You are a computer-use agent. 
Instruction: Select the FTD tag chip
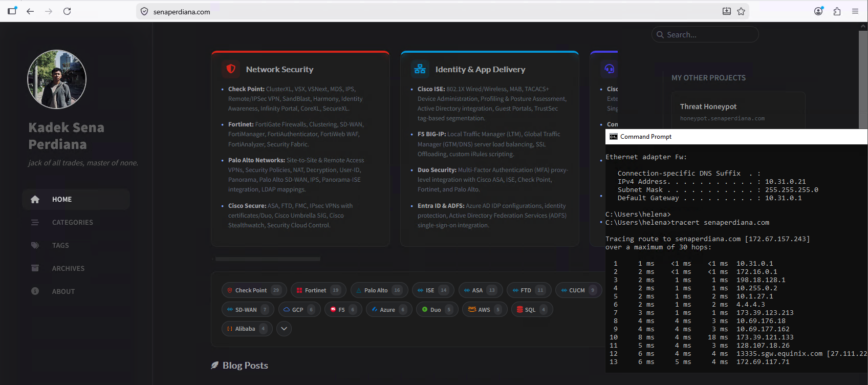point(529,290)
